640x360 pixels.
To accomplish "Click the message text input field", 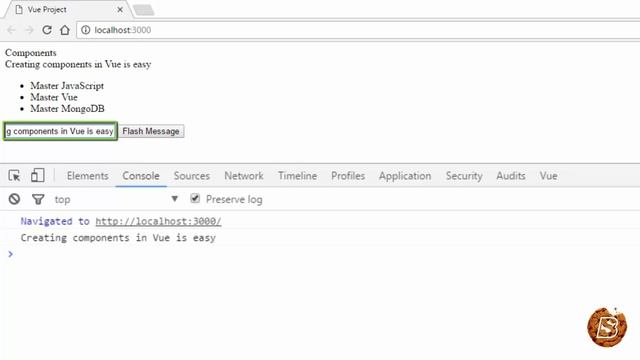I will (60, 131).
